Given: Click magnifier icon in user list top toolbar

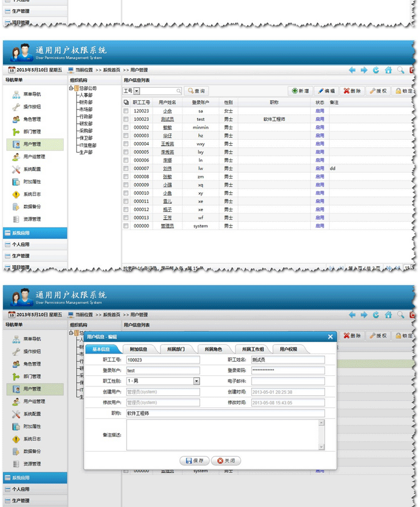Looking at the screenshot, I should point(401,70).
